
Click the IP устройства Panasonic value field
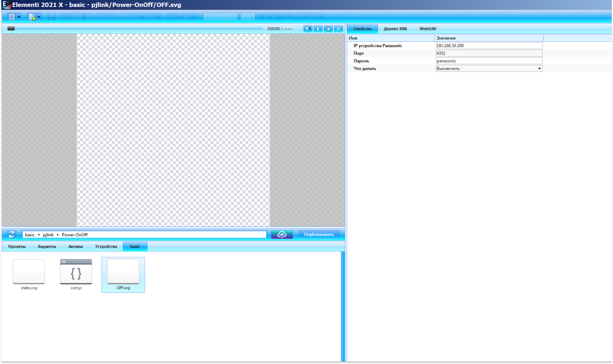point(489,46)
